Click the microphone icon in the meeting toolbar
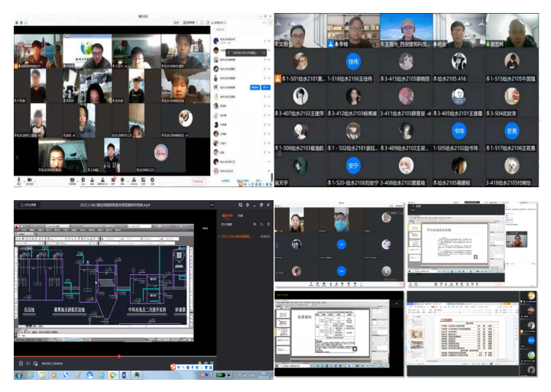551x392 pixels. coord(19,181)
